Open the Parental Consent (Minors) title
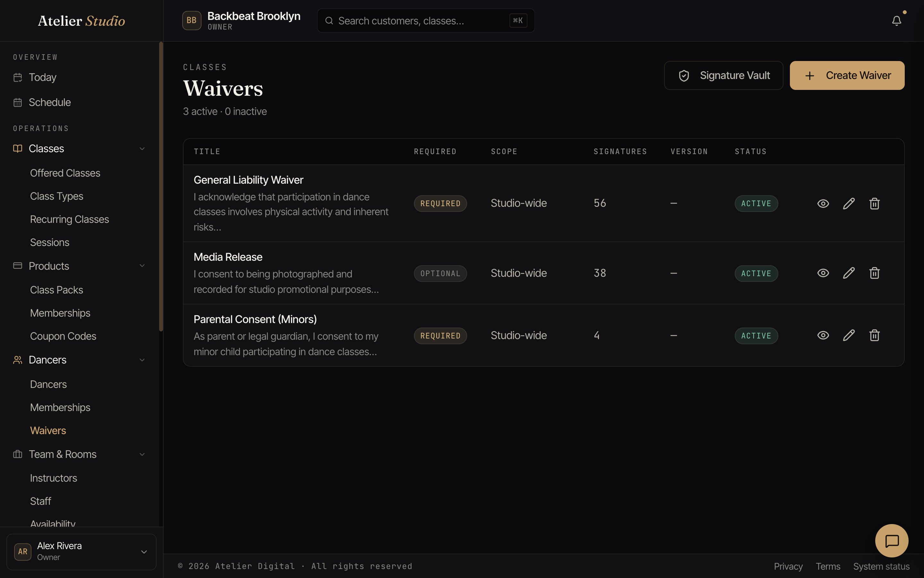The image size is (924, 578). pyautogui.click(x=255, y=319)
